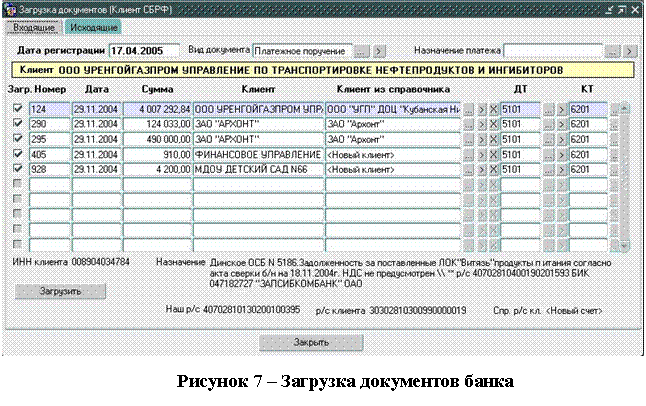Click ДТ arrow button in row 290
Screen dimensions: 646x406
562,124
